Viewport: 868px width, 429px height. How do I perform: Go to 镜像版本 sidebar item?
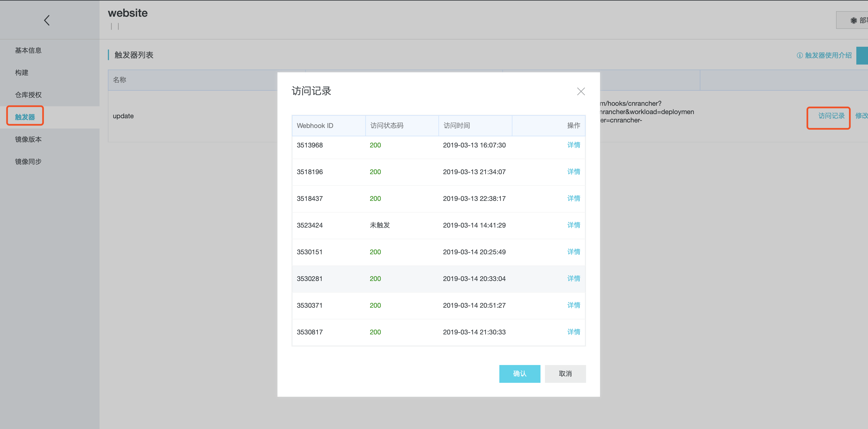(28, 139)
